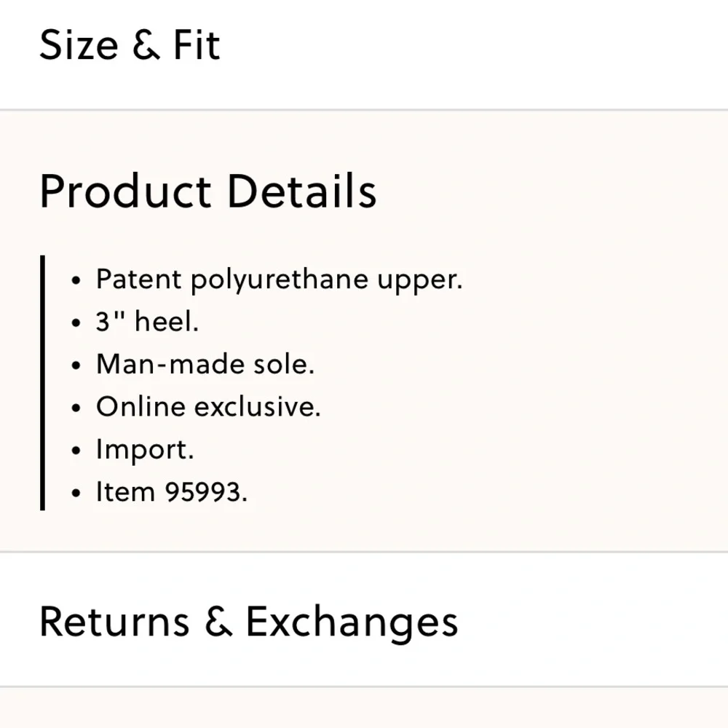Click the Import detail text
Viewport: 728px width, 728px height.
[145, 450]
